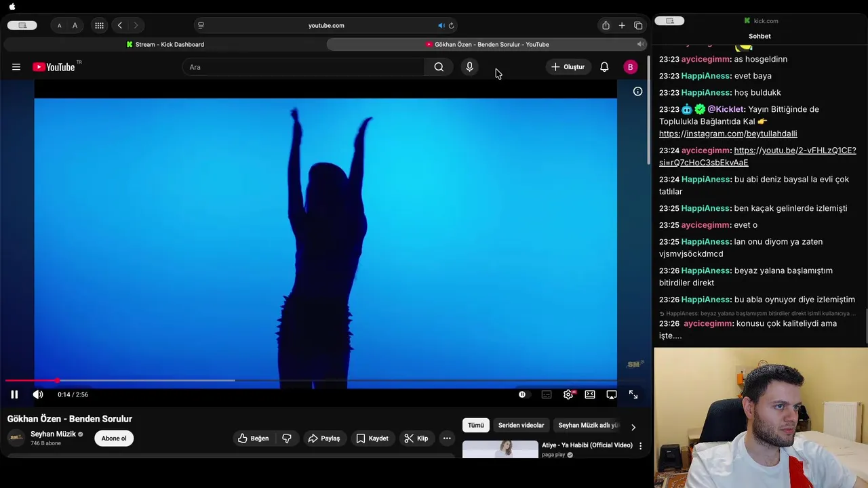Open AirPlay casting from the player
Screen dimensions: 868x488
tap(612, 394)
